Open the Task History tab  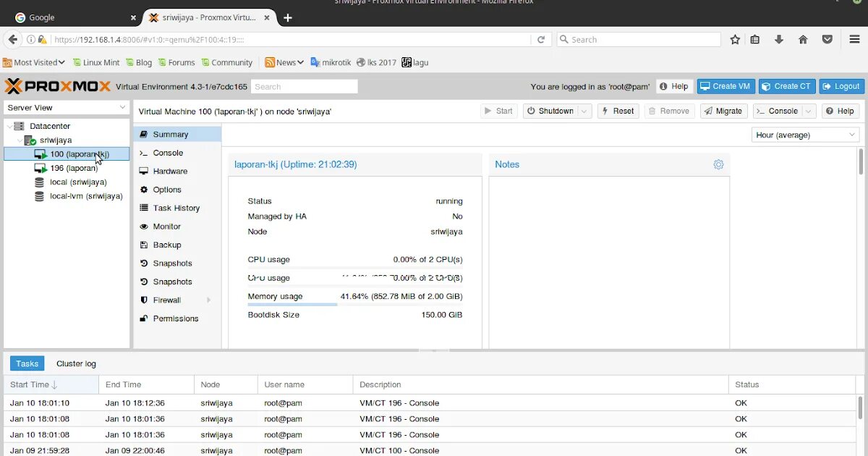point(177,208)
